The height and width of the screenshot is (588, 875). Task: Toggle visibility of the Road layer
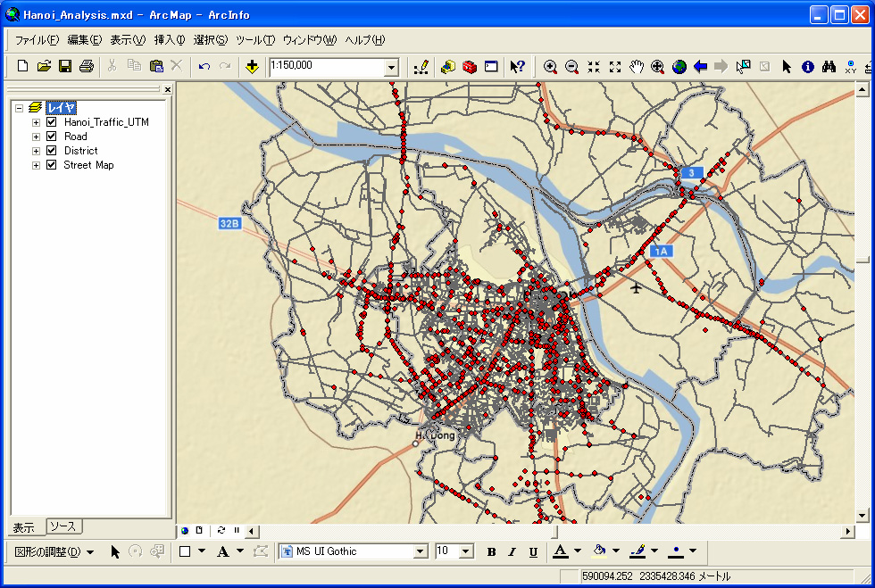[x=51, y=137]
